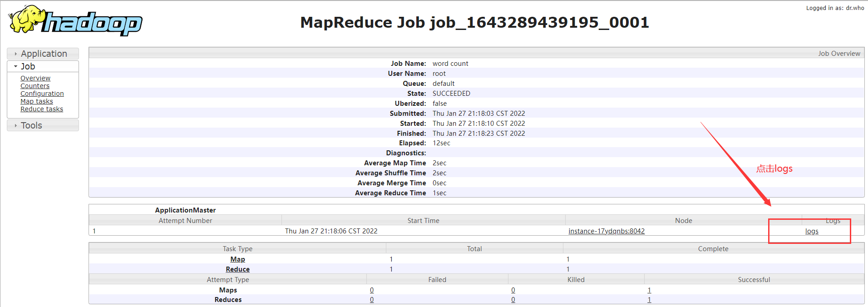Open successful Reduces attempts count
This screenshot has height=307, width=868.
point(649,300)
